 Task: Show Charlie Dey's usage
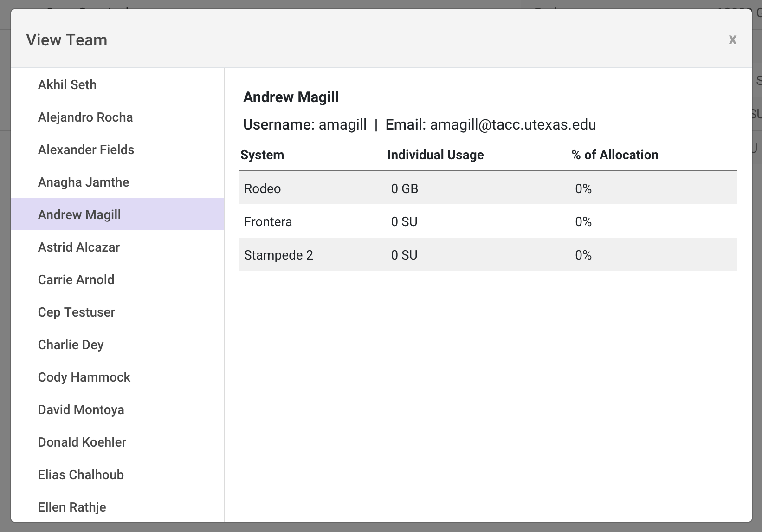[71, 344]
